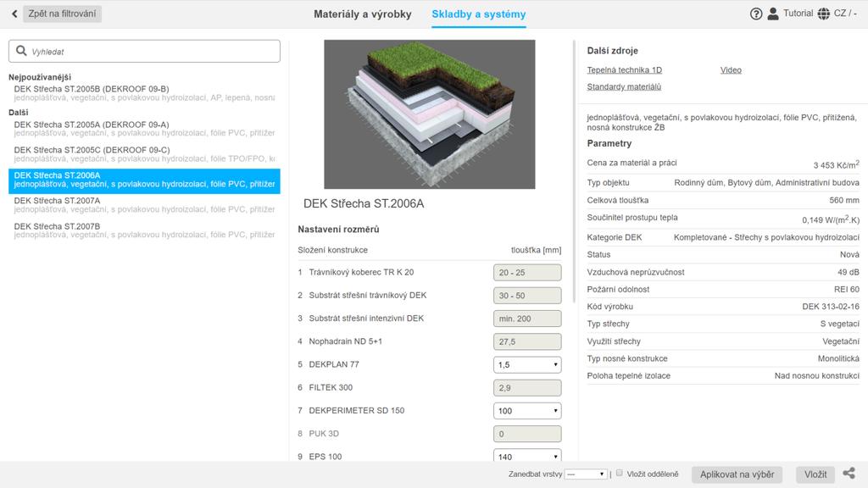Switch to Skladby a systémy tab
Image resolution: width=868 pixels, height=488 pixels.
[x=479, y=14]
